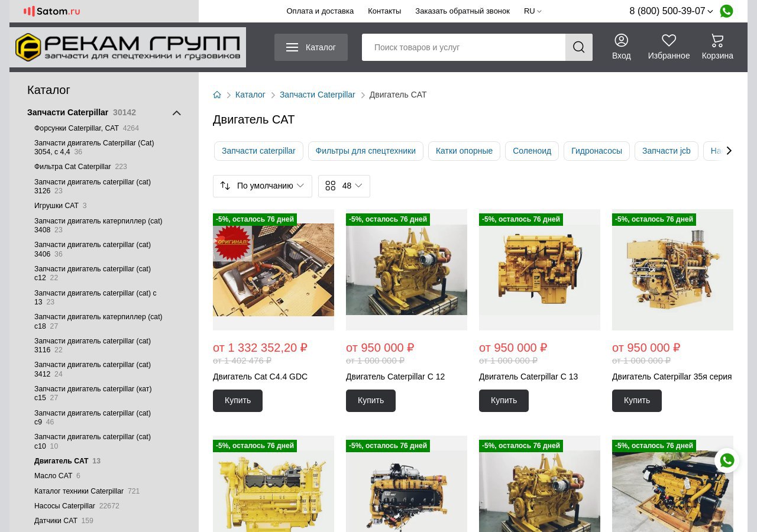
Task: Open Корзина shopping cart icon
Action: [717, 47]
